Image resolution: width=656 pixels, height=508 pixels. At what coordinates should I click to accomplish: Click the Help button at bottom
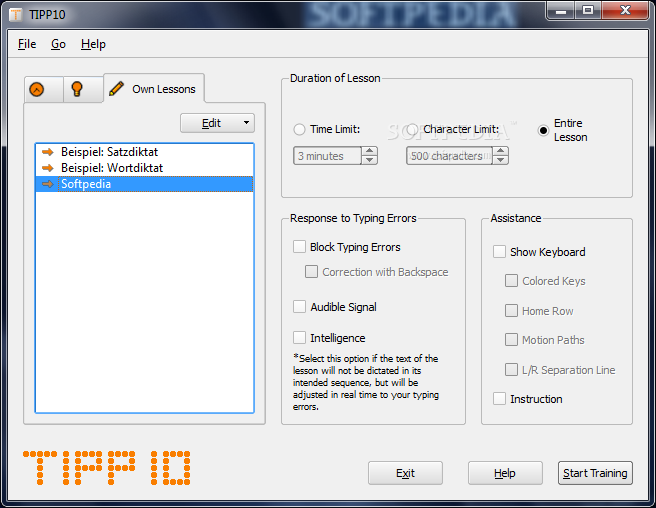(505, 473)
